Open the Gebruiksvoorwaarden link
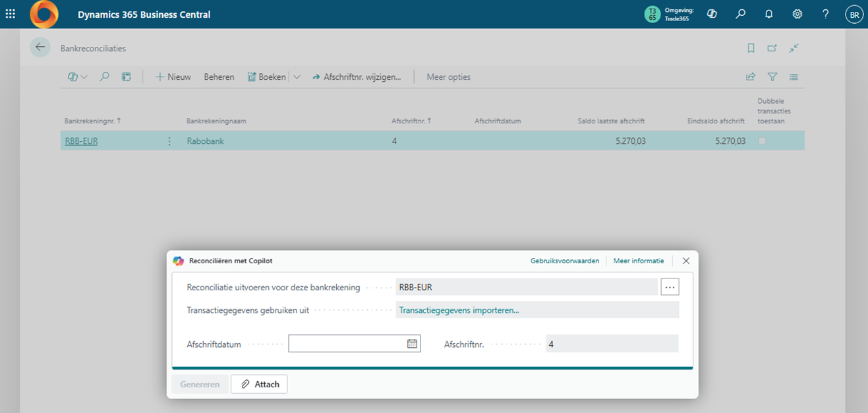Viewport: 868px width, 413px height. (x=564, y=261)
